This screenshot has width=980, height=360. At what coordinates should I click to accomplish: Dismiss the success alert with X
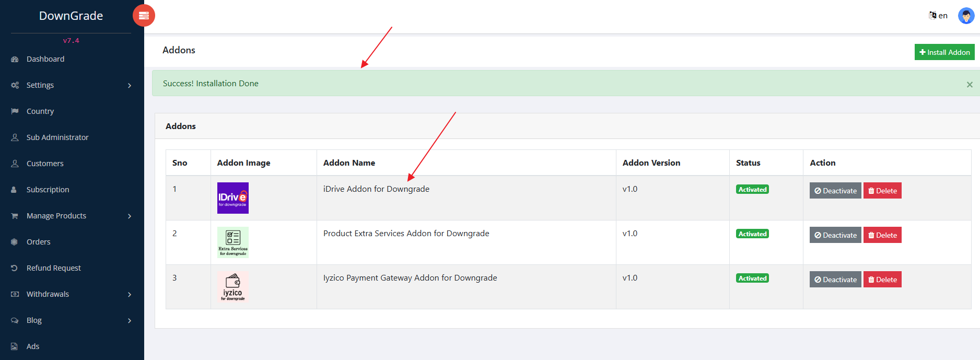tap(970, 85)
